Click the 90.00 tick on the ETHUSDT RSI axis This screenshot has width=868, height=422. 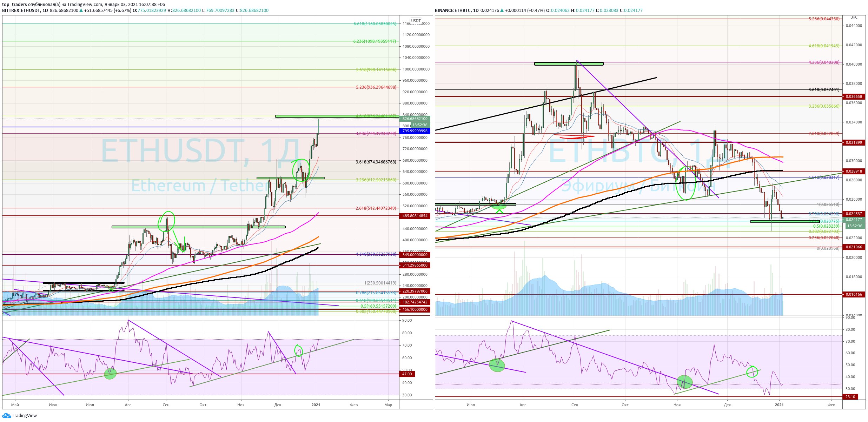point(407,320)
